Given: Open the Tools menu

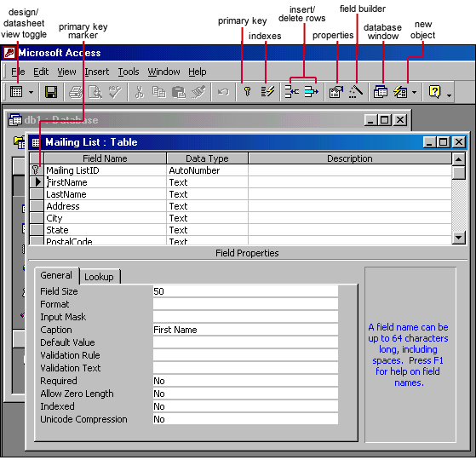Looking at the screenshot, I should [129, 72].
